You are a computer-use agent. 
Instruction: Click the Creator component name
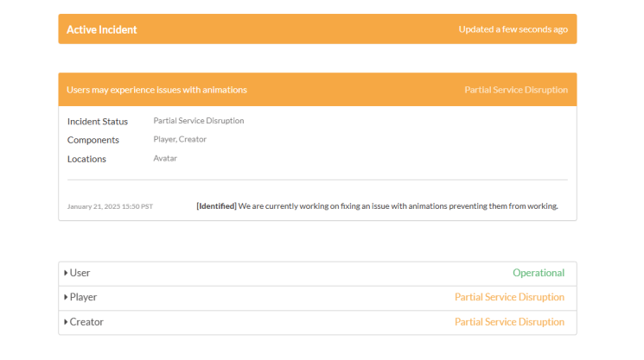[86, 322]
